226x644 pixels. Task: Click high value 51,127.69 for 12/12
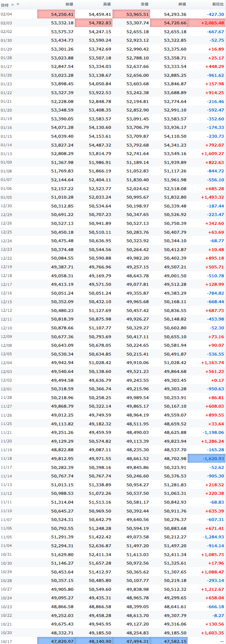[x=100, y=311]
